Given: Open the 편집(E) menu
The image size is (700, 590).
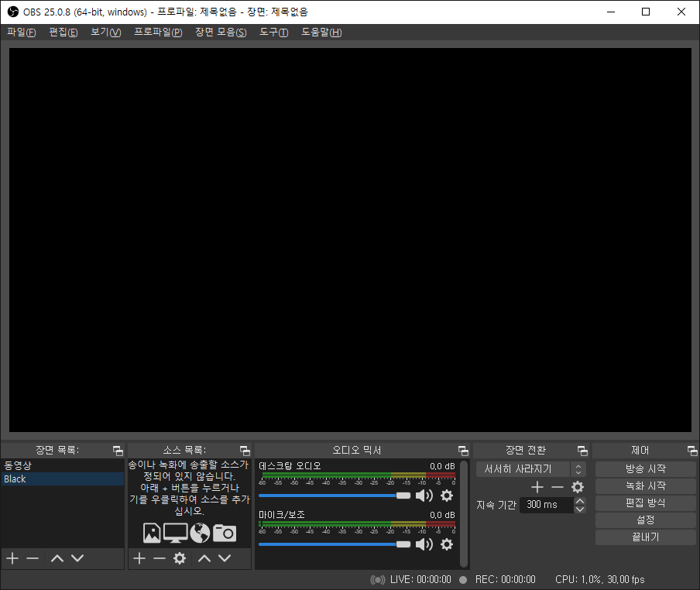Looking at the screenshot, I should click(63, 33).
